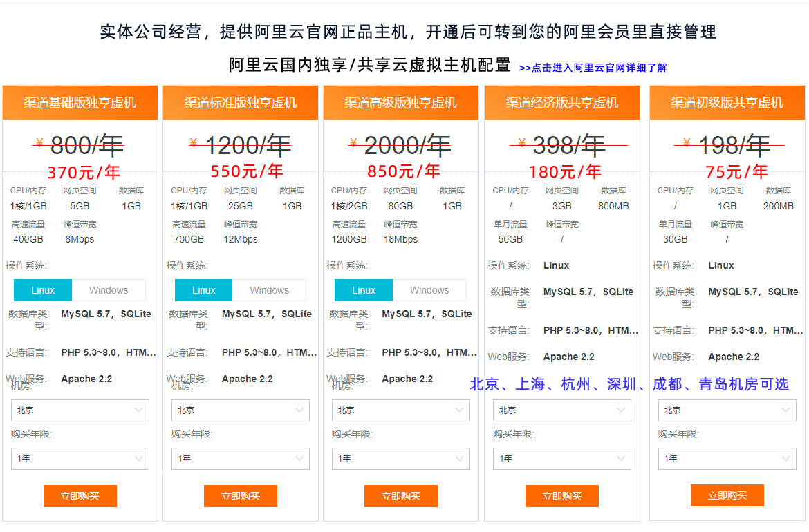Select Windows for the 渠道标准版独享虚机 plan
The width and height of the screenshot is (809, 532).
coord(270,290)
